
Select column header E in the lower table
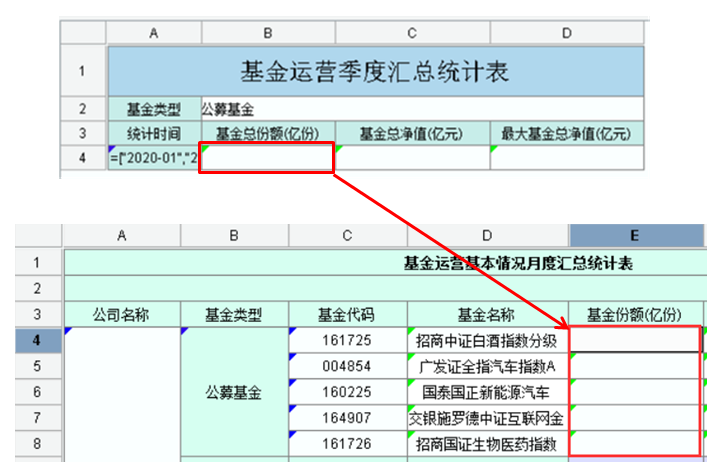click(635, 236)
